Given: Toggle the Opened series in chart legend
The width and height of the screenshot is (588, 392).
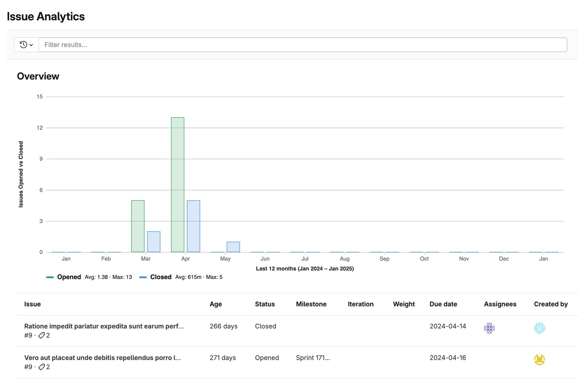Looking at the screenshot, I should click(64, 277).
